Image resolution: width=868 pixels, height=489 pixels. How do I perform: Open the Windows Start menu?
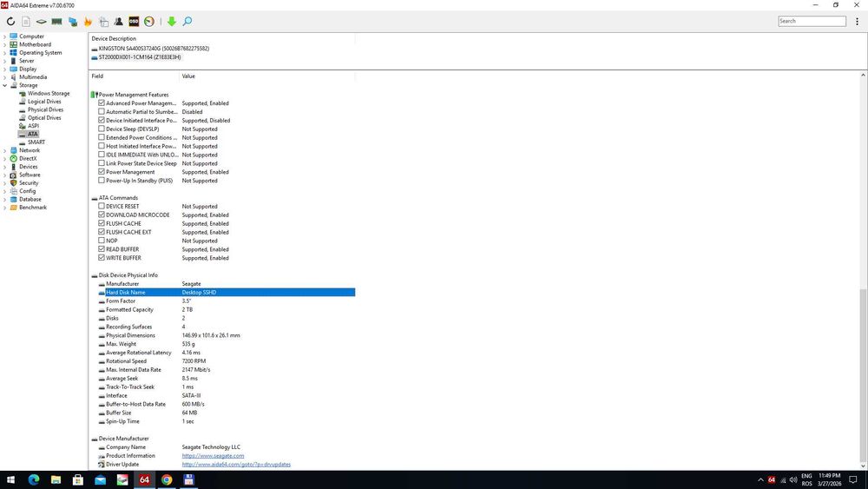tap(10, 479)
